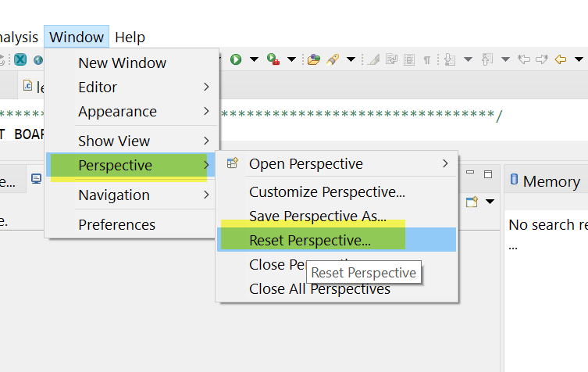Click the Memory tab cylinder icon
The height and width of the screenshot is (372, 588).
click(x=514, y=179)
